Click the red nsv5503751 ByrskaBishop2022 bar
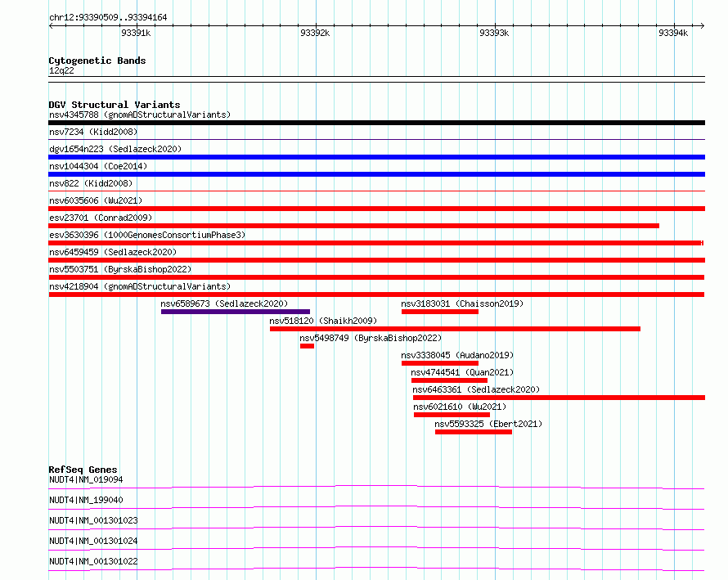 click(376, 277)
